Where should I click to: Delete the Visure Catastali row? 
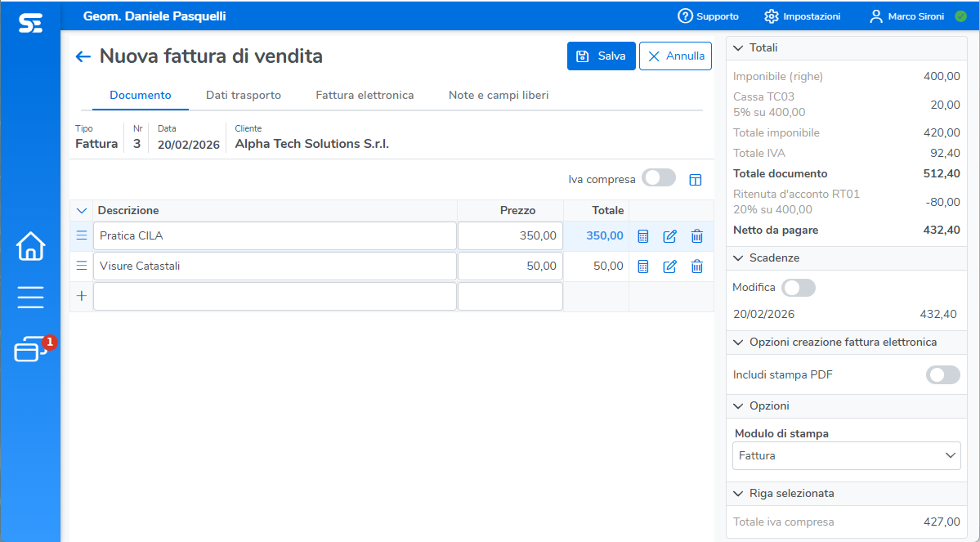tap(697, 267)
